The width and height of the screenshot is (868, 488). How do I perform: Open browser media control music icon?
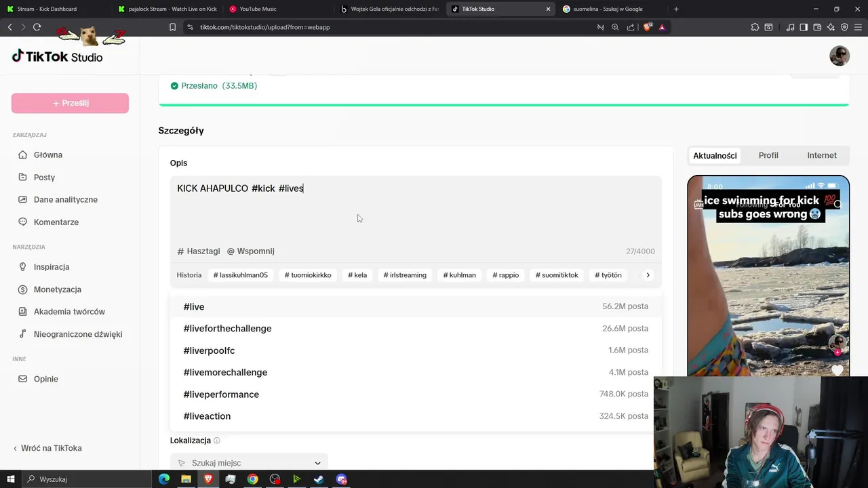[x=790, y=27]
